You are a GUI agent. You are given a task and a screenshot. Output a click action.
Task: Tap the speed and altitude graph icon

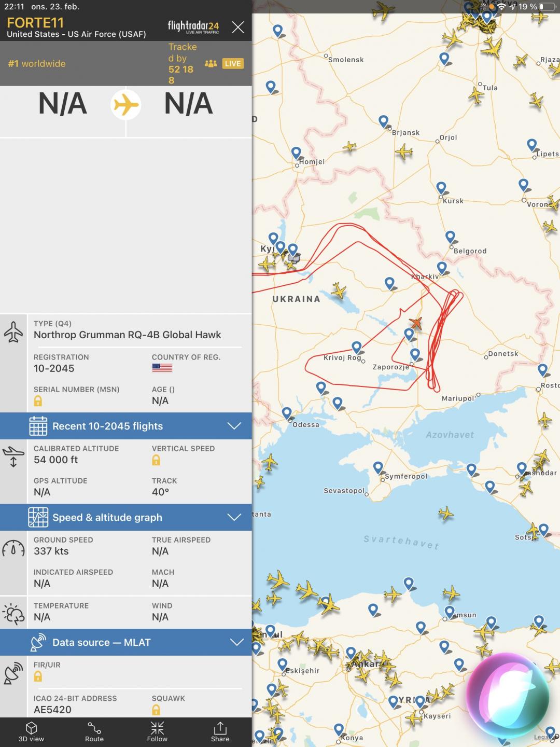pos(38,517)
